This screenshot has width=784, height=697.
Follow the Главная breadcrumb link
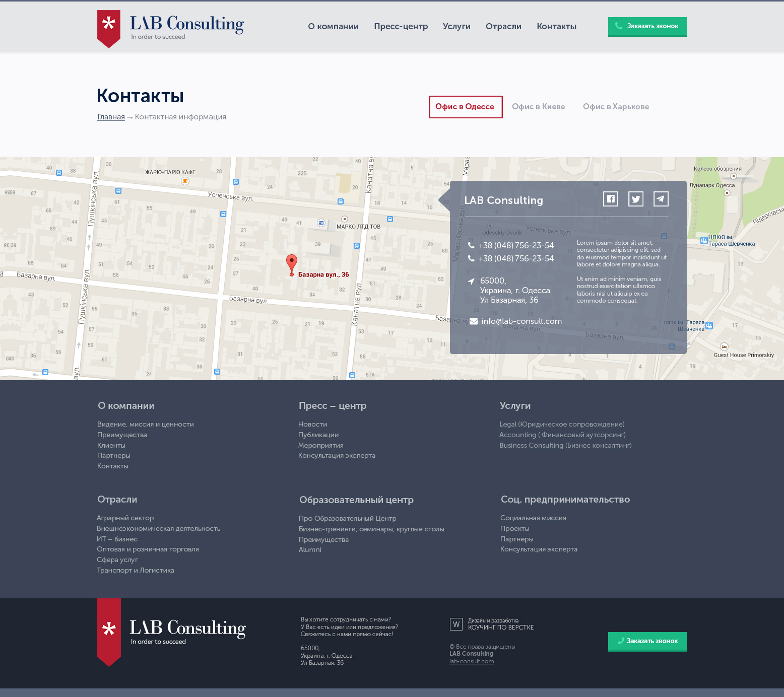111,117
